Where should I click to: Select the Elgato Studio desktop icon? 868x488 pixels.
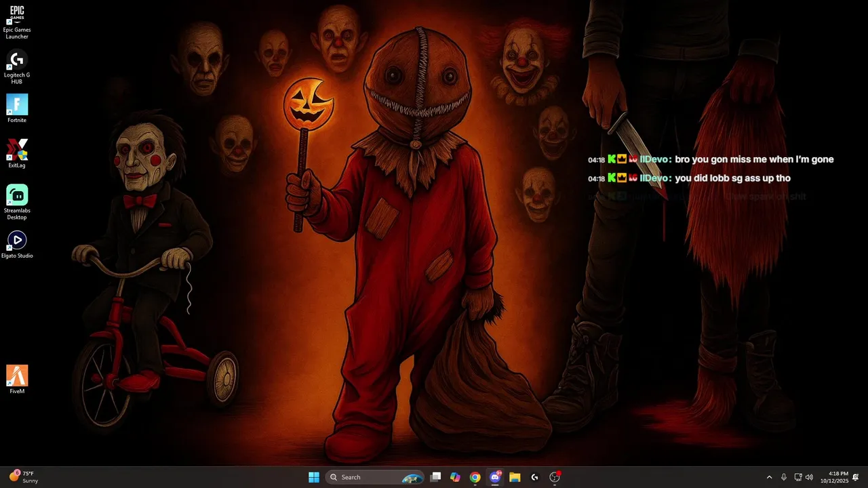point(17,244)
